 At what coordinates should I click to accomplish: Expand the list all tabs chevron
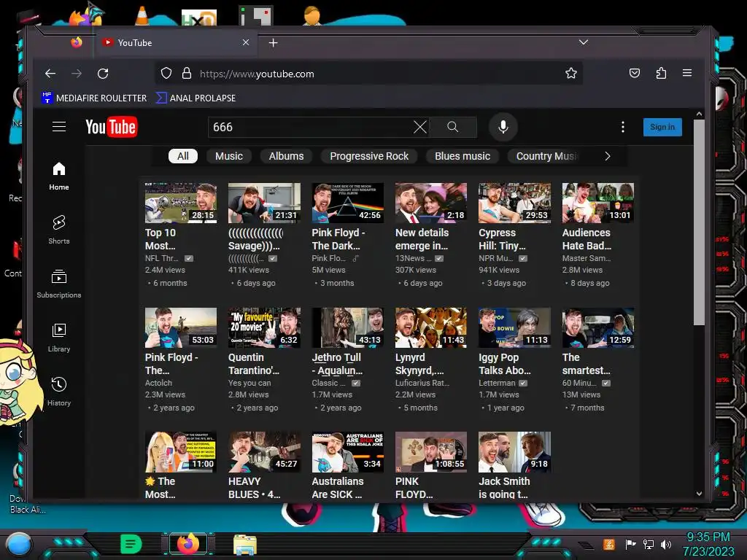pos(583,42)
